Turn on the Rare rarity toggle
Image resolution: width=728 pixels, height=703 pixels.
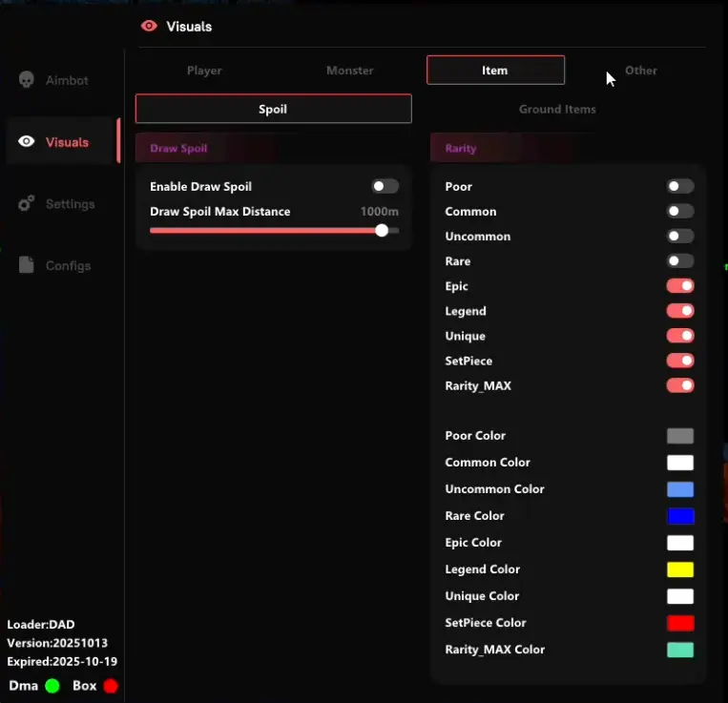click(679, 261)
